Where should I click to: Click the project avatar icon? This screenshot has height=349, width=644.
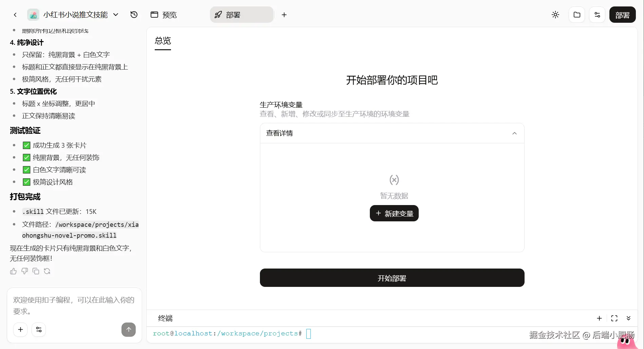[33, 15]
